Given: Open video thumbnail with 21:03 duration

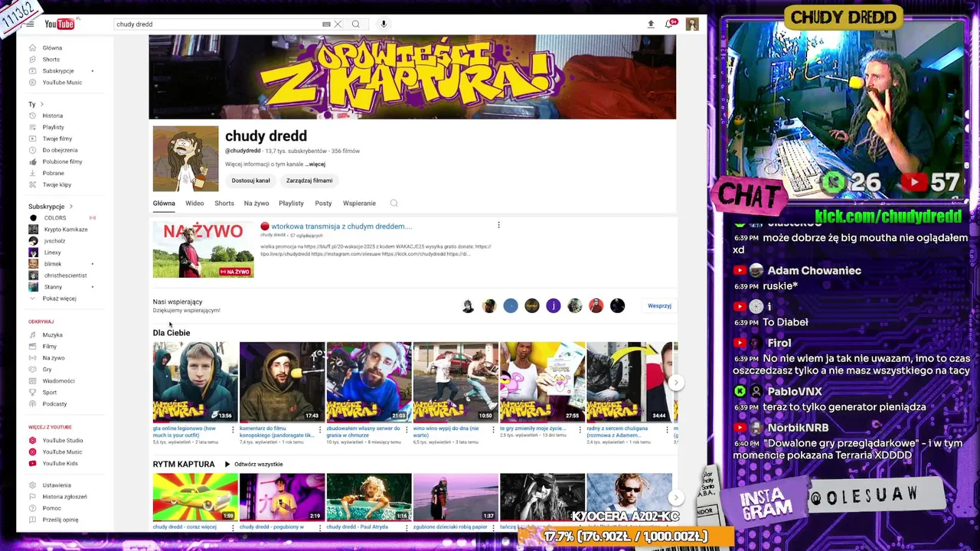Looking at the screenshot, I should [369, 382].
